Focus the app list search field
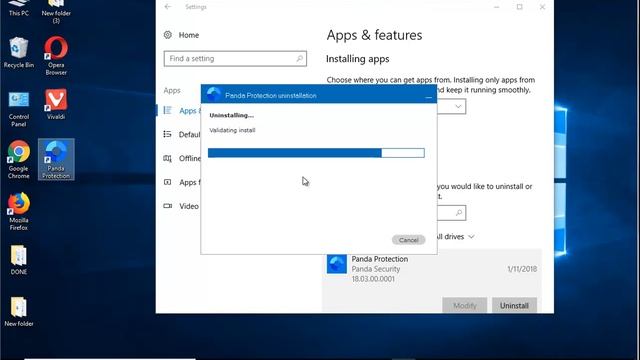640x360 pixels. click(x=451, y=213)
